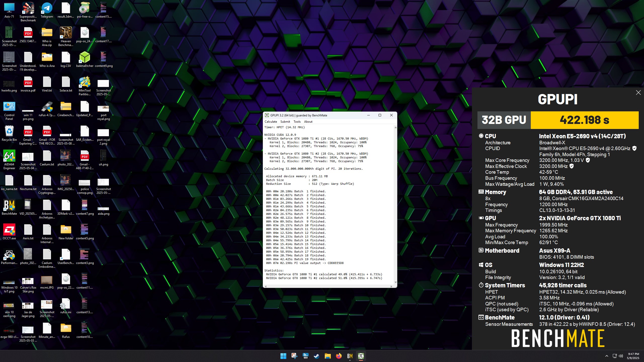This screenshot has height=362, width=644.
Task: Click the GPUPI window vertical scrollbar
Action: [395, 205]
